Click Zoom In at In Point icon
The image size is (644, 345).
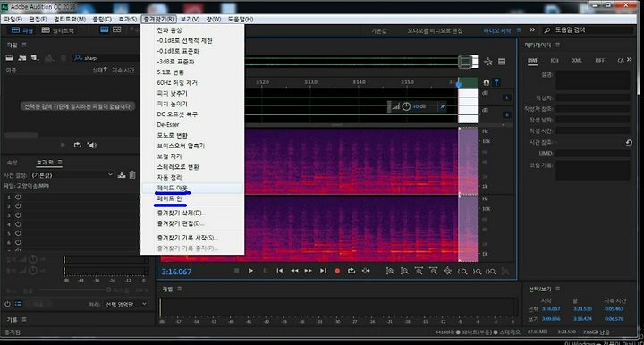coord(462,271)
